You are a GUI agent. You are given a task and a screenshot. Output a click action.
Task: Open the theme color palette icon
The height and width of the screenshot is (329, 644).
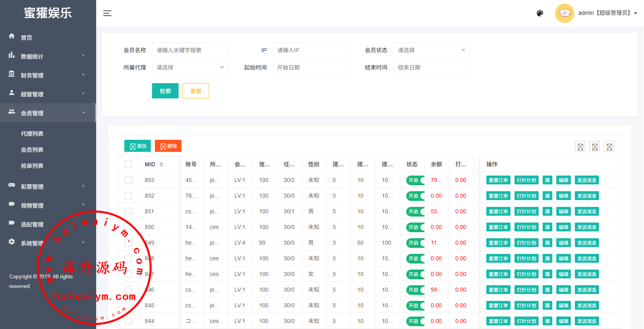[x=540, y=13]
